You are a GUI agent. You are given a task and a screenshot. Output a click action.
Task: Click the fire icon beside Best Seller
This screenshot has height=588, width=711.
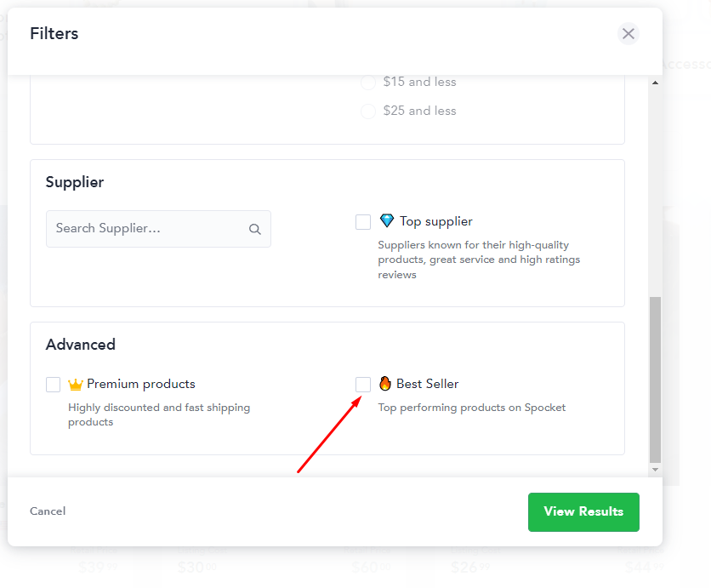click(385, 384)
